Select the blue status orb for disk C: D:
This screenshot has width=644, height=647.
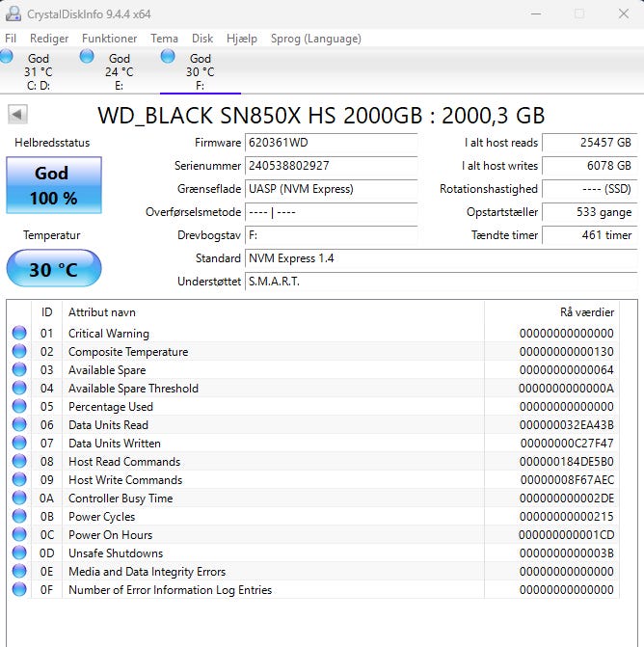pyautogui.click(x=6, y=56)
